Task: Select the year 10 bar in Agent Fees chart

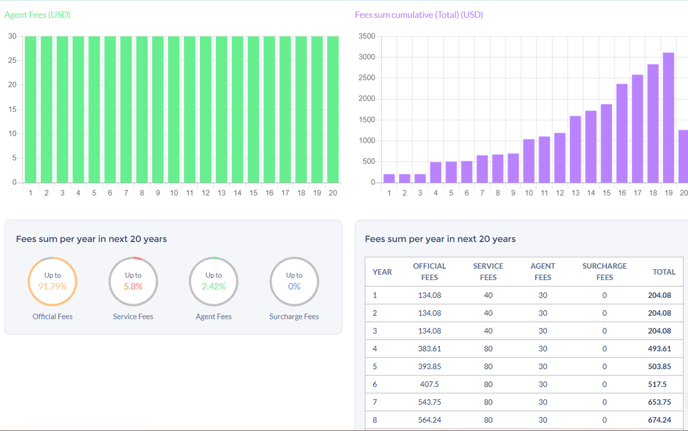Action: click(174, 110)
